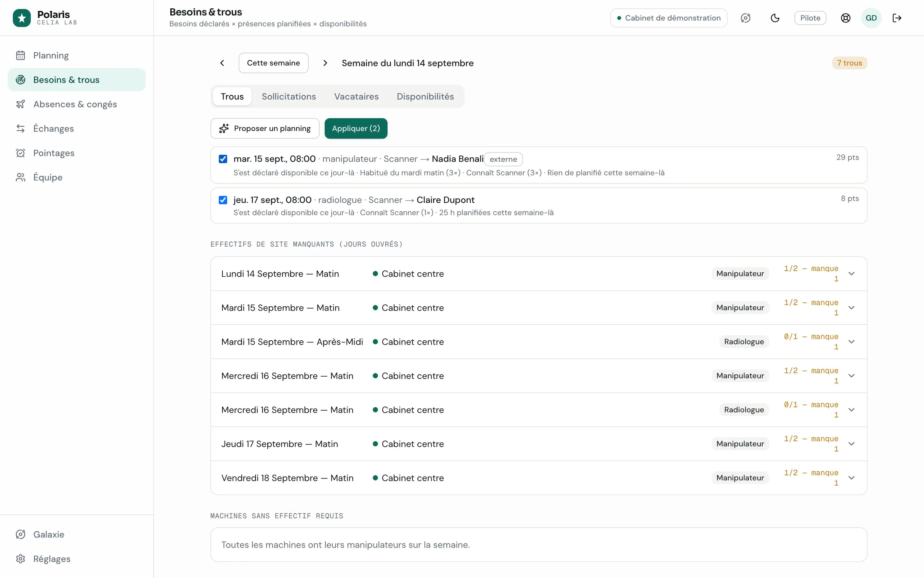Open Galaxie in the sidebar
This screenshot has width=924, height=578.
[x=76, y=534]
